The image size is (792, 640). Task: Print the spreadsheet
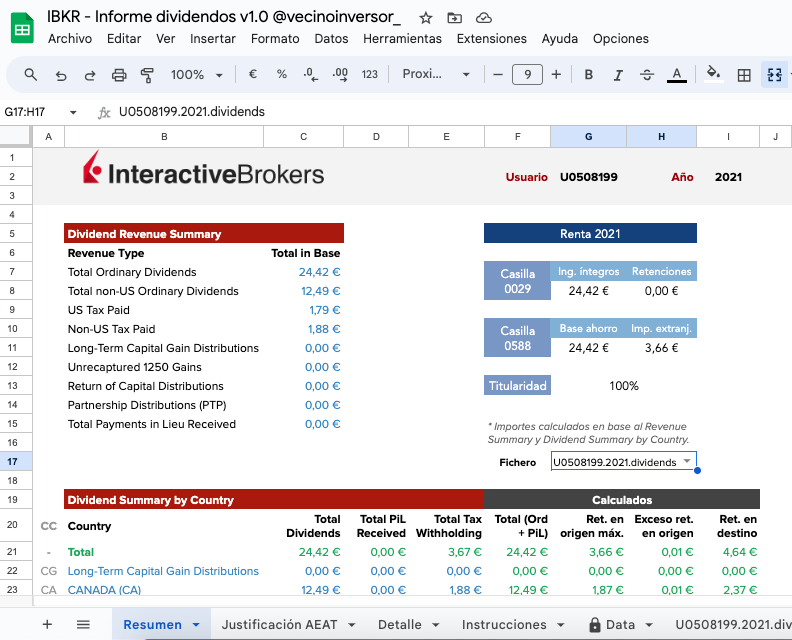(119, 75)
